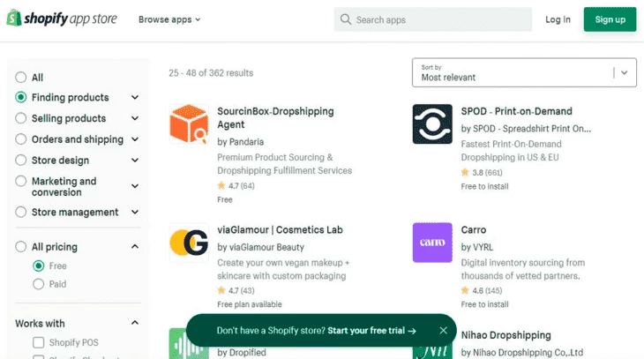Open SourcinBox-Dropshipping Agent title link
This screenshot has width=644, height=359.
(275, 118)
